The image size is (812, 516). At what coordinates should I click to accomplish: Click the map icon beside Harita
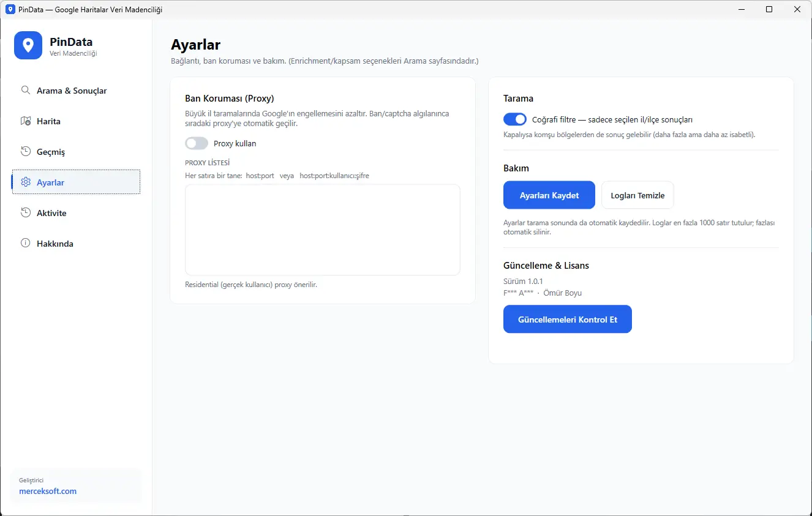click(26, 121)
